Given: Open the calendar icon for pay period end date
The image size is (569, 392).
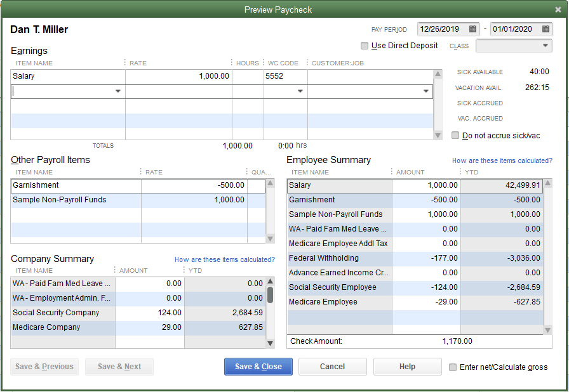Looking at the screenshot, I should tap(546, 29).
